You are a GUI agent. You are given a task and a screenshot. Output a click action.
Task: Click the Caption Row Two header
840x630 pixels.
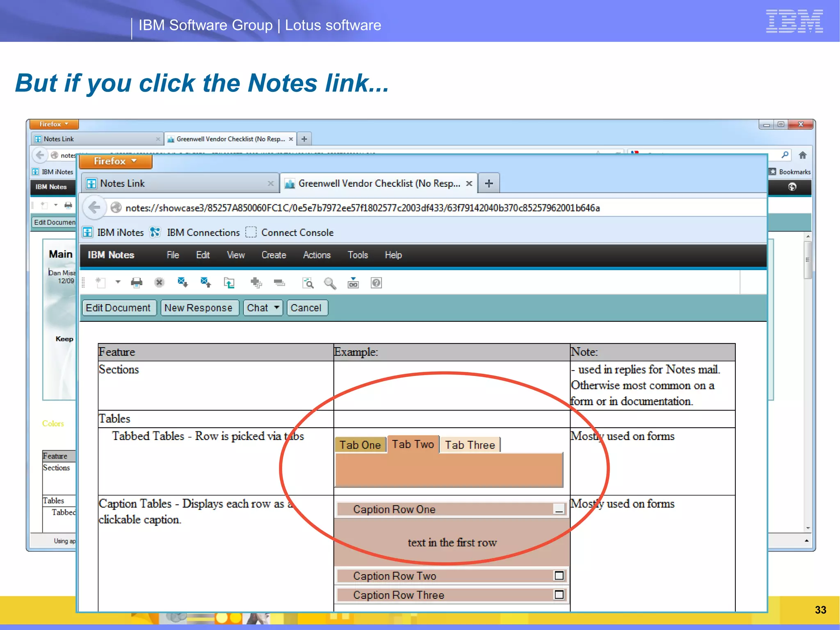click(451, 576)
